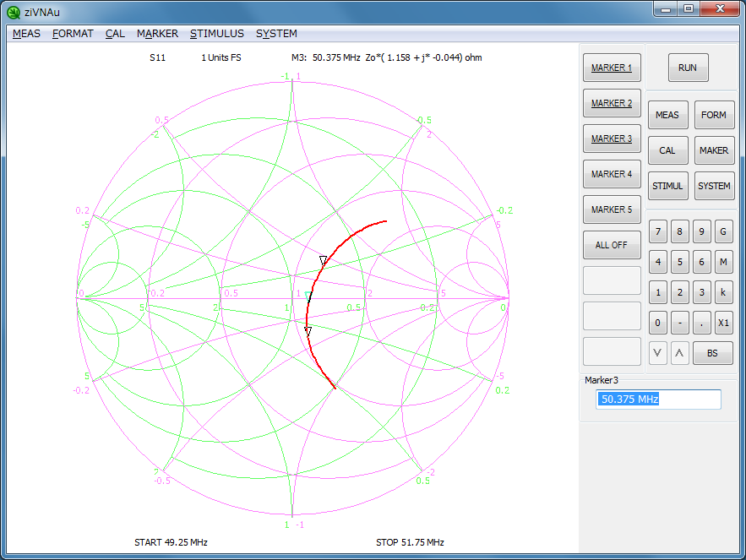Click the STIMUL panel button
The height and width of the screenshot is (560, 746).
click(x=667, y=186)
